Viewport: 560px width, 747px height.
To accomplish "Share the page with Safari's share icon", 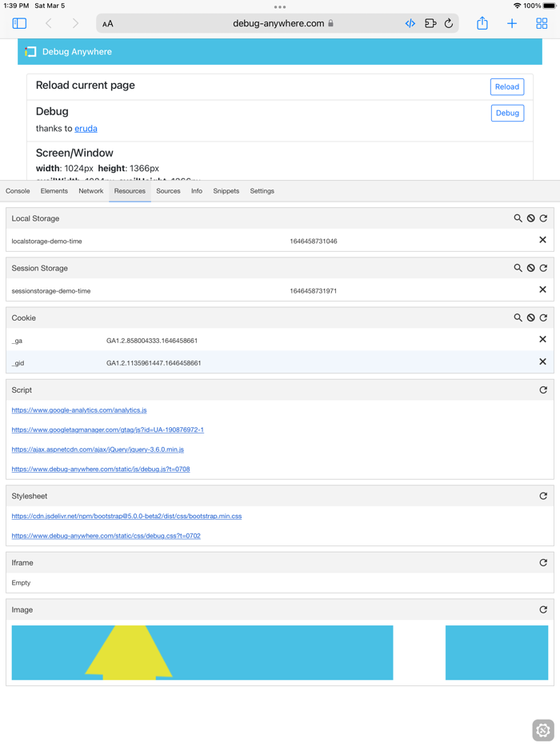I will (482, 23).
